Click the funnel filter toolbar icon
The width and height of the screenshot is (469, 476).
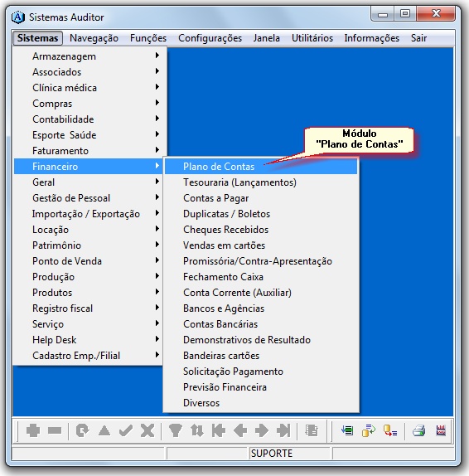pyautogui.click(x=176, y=430)
